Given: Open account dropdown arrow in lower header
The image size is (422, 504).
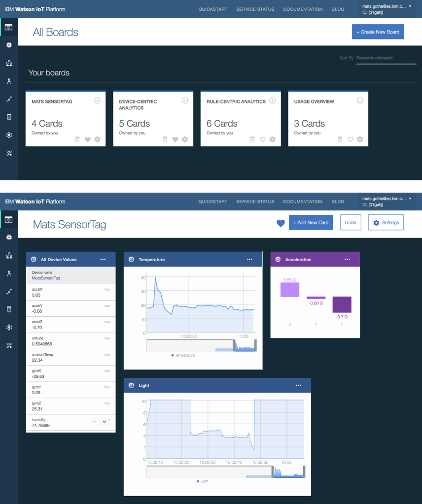Looking at the screenshot, I should coord(410,199).
